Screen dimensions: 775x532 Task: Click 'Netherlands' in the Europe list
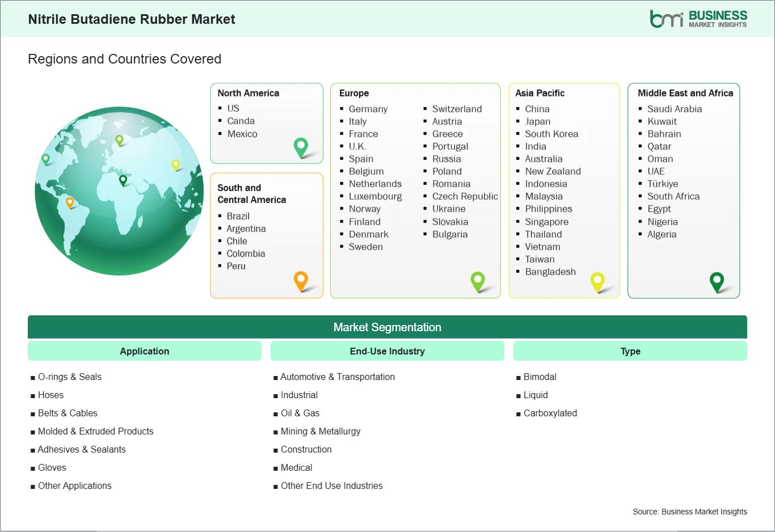pyautogui.click(x=375, y=184)
